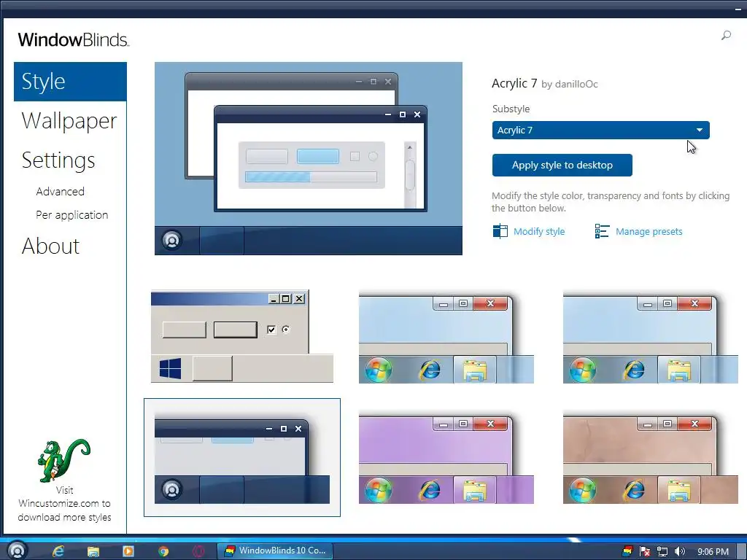Open the Settings section
The width and height of the screenshot is (747, 560).
point(58,160)
